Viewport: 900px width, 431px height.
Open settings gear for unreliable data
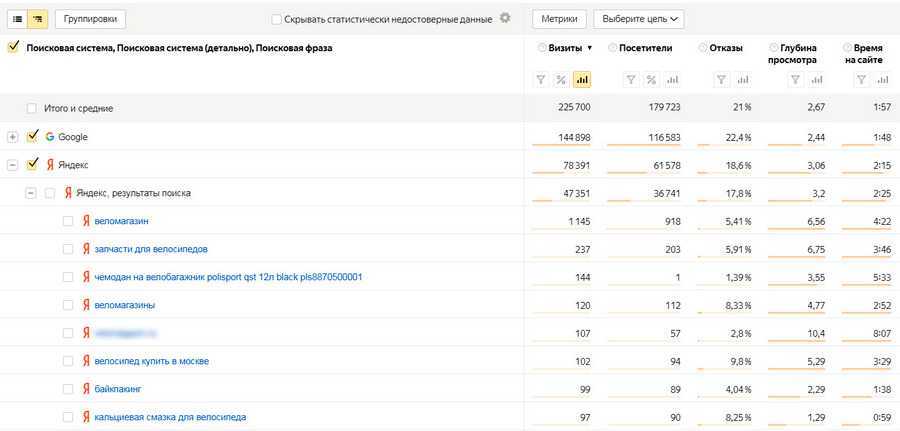point(505,18)
